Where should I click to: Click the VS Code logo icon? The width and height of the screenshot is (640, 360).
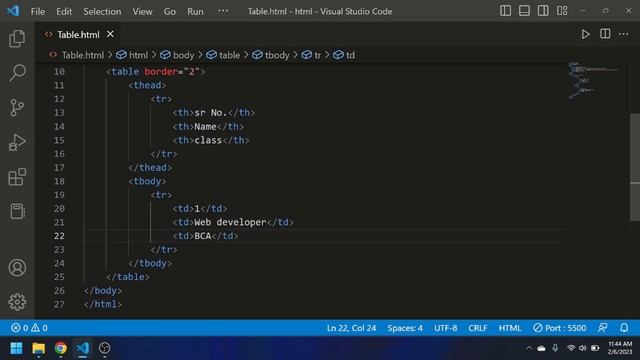tap(13, 11)
